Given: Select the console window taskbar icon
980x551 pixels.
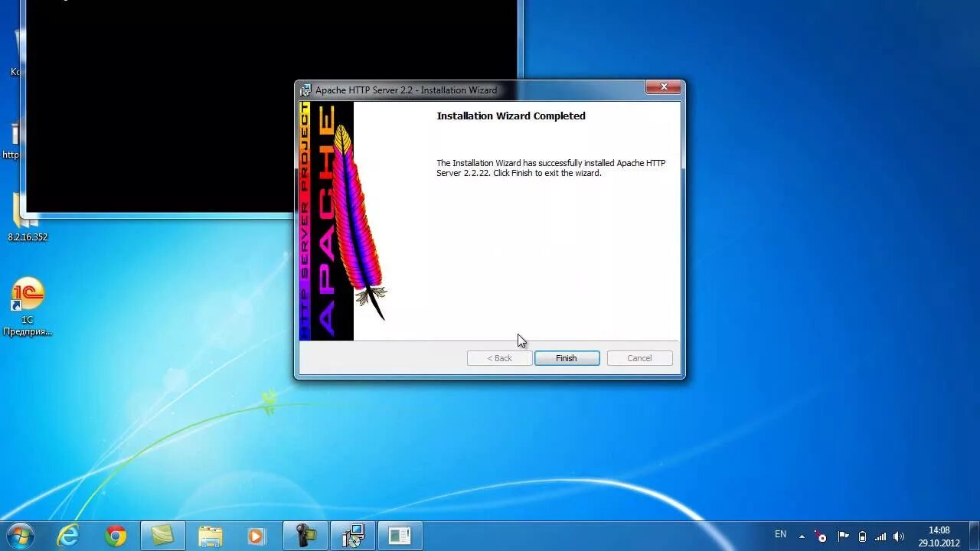Looking at the screenshot, I should pyautogui.click(x=400, y=536).
